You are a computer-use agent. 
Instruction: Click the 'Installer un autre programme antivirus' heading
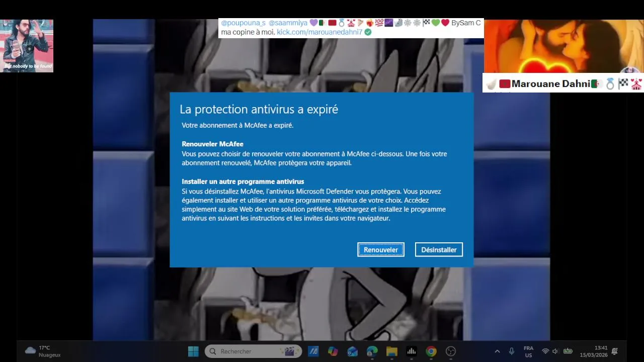coord(243,182)
